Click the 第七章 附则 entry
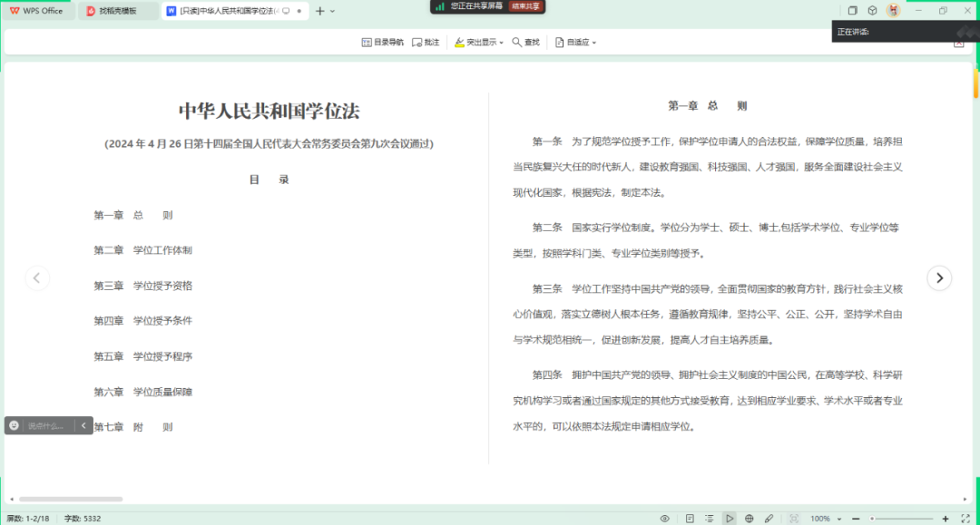Viewport: 980px width, 525px height. tap(133, 427)
